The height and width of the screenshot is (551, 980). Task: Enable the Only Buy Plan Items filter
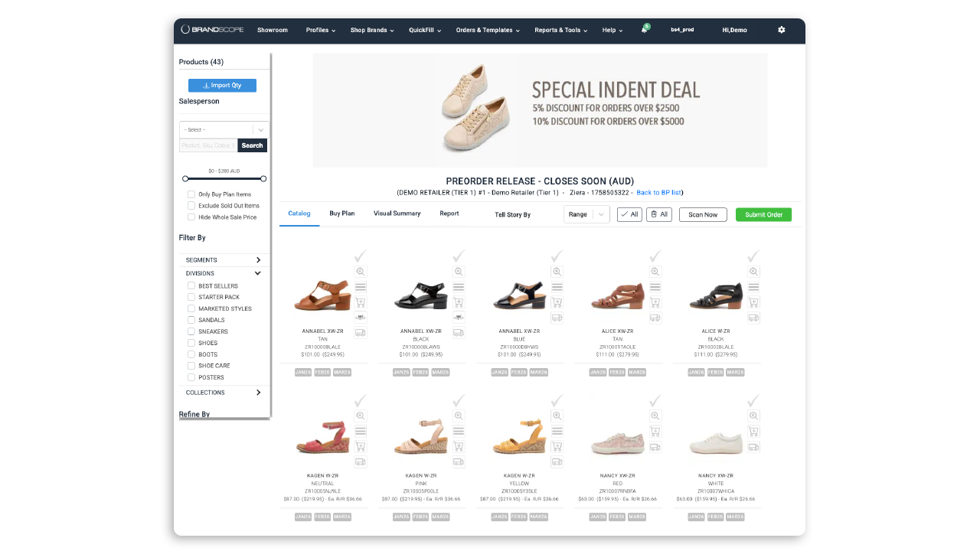191,194
